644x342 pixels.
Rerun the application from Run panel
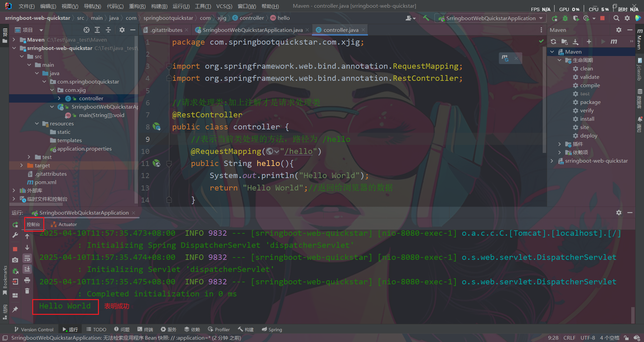[15, 224]
